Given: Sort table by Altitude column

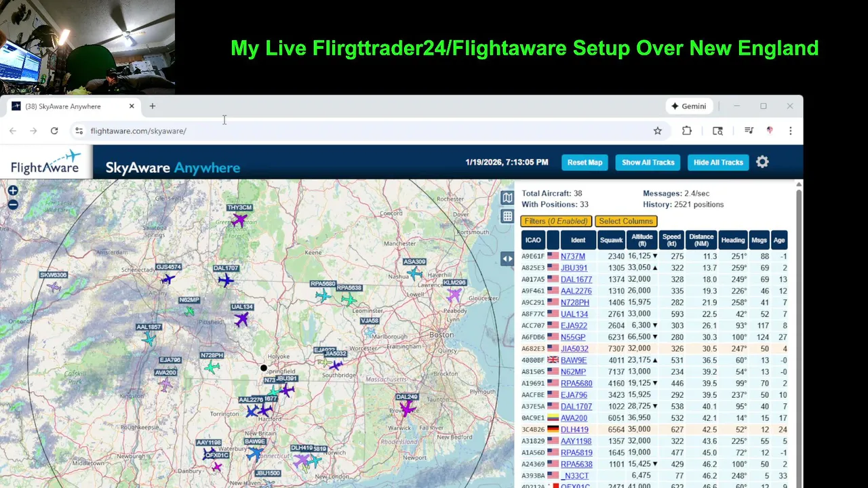Looking at the screenshot, I should [x=642, y=240].
